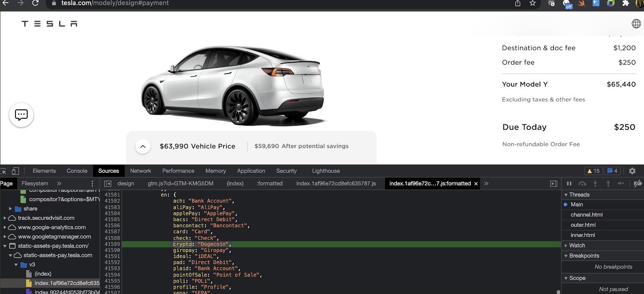Open the colorful cube extension icon
644x294 pixels.
[x=611, y=3]
